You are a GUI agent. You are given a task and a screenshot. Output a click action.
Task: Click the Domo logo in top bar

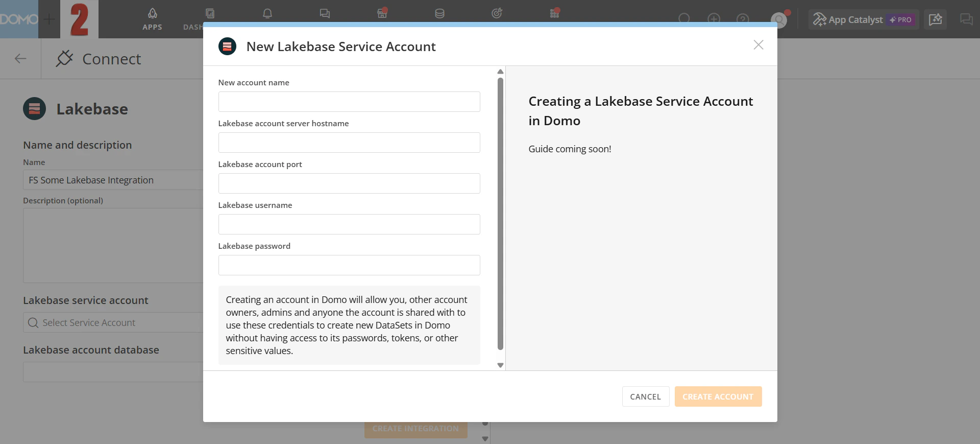click(19, 19)
